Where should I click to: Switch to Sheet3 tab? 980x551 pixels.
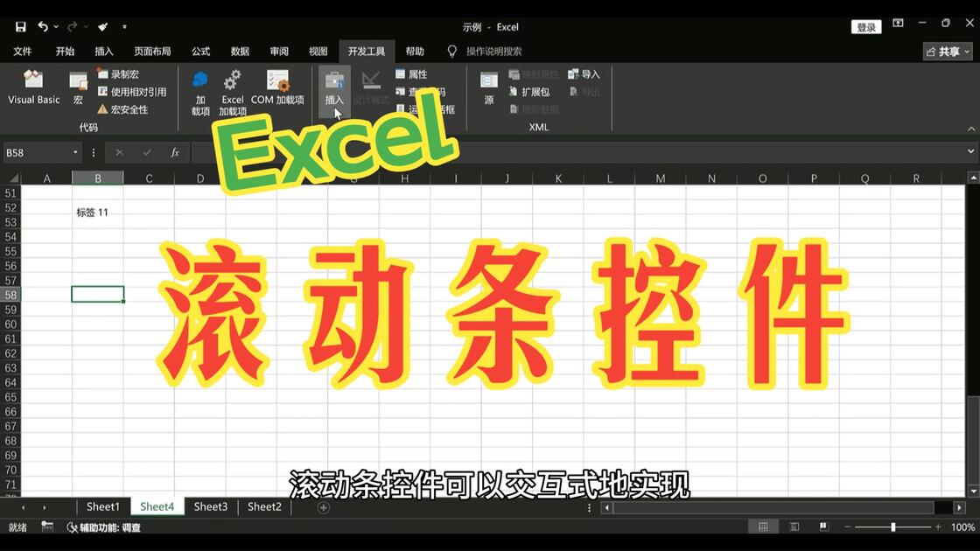(211, 506)
